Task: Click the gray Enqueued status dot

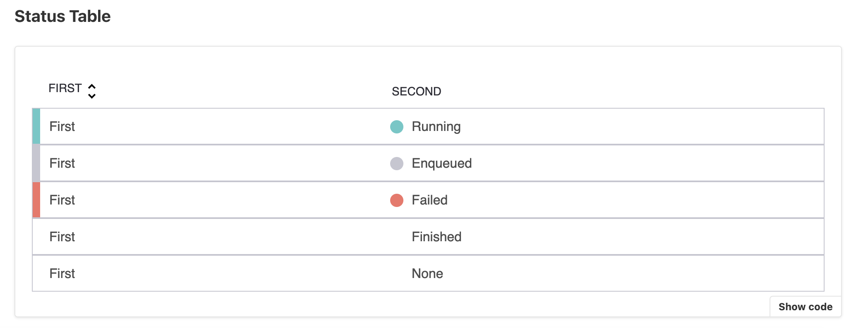Action: (397, 164)
